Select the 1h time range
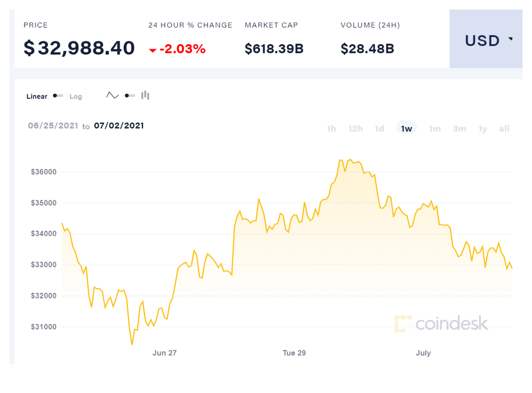 pos(331,129)
